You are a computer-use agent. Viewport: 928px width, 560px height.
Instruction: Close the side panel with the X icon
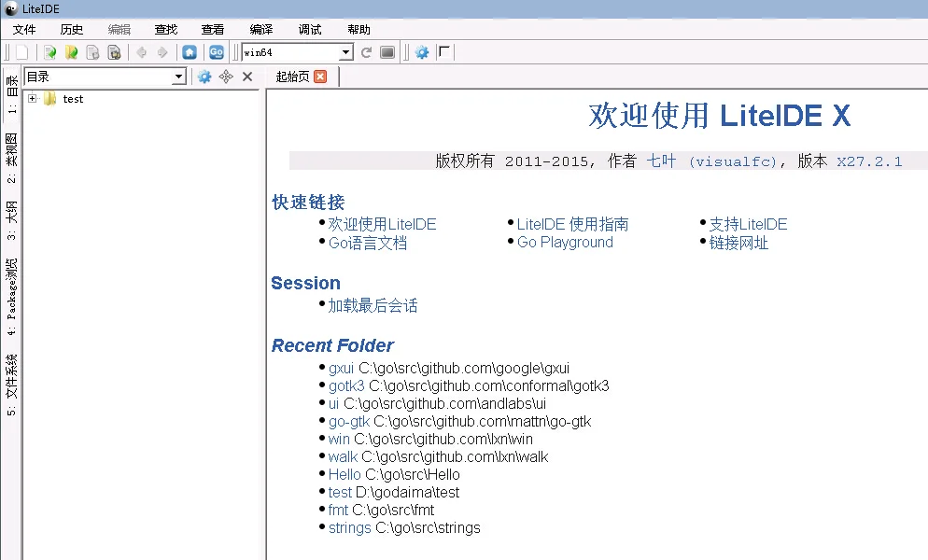coord(247,77)
